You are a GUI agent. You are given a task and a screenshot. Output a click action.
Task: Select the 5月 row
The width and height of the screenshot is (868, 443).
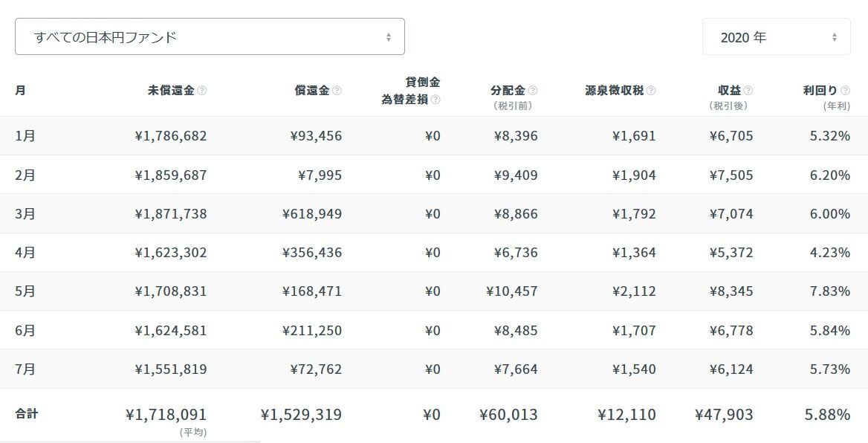[x=434, y=291]
